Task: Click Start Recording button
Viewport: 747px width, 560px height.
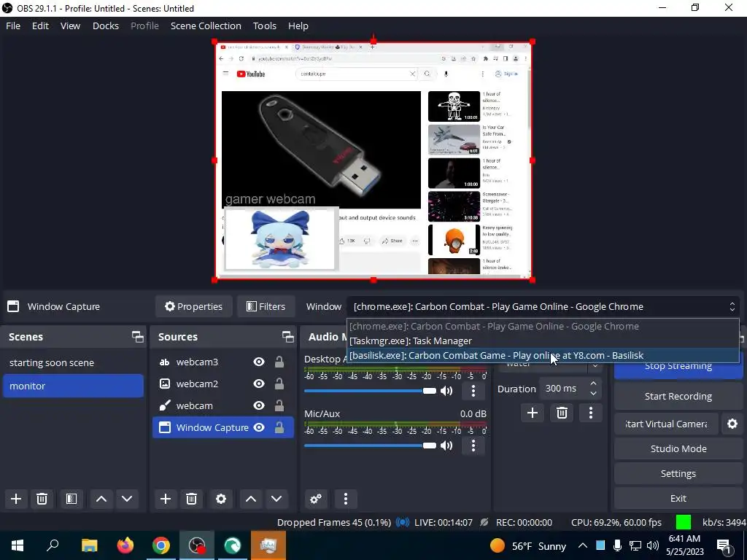Action: pyautogui.click(x=678, y=396)
